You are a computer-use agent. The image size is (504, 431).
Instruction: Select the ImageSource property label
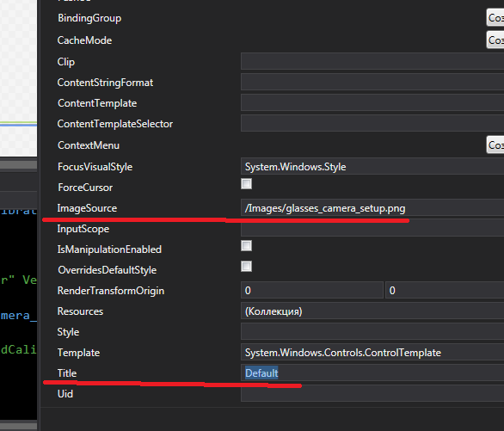point(87,208)
